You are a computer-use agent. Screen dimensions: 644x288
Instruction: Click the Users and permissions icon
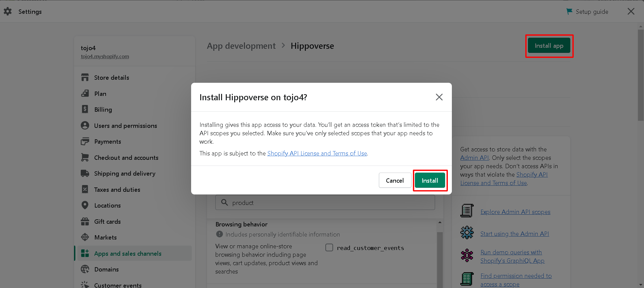click(85, 125)
